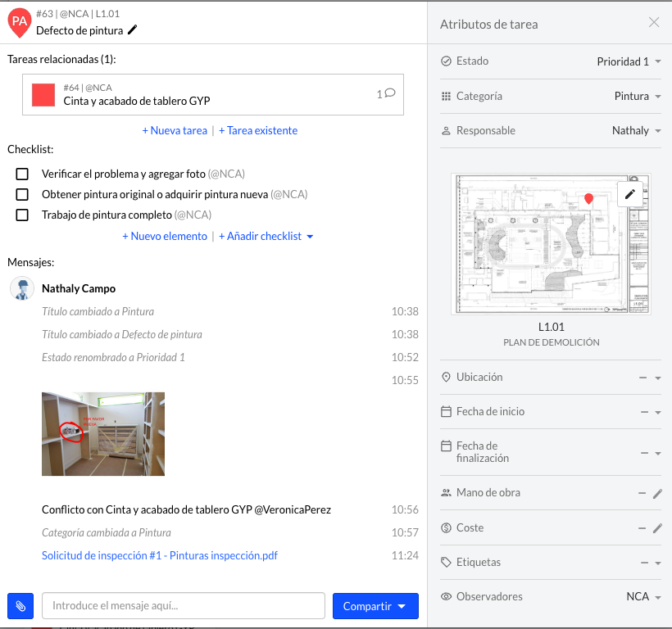Open comments bubble on task #64
This screenshot has height=629, width=672.
[389, 93]
